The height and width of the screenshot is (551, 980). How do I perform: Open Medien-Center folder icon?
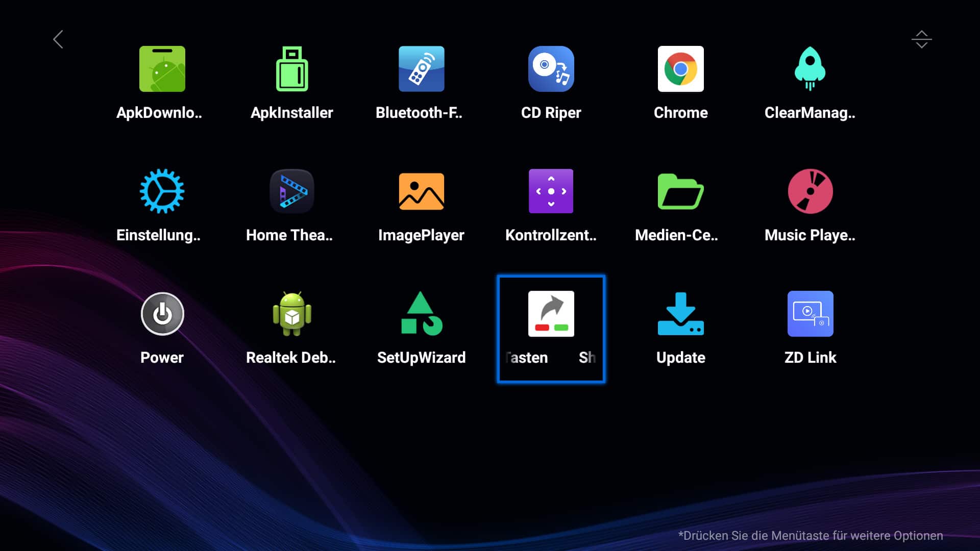click(680, 191)
